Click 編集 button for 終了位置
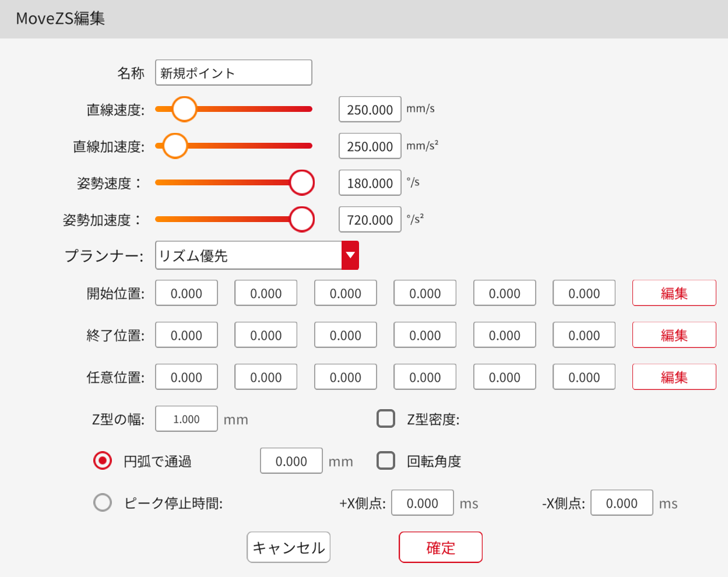728x577 pixels. [674, 335]
